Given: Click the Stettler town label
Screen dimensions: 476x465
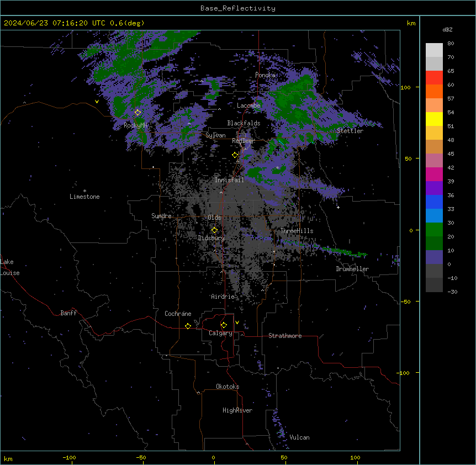Looking at the screenshot, I should pos(350,131).
